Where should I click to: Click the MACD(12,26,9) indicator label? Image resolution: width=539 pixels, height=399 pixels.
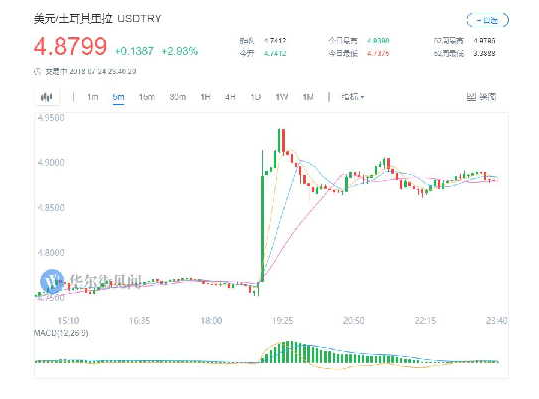(61, 333)
